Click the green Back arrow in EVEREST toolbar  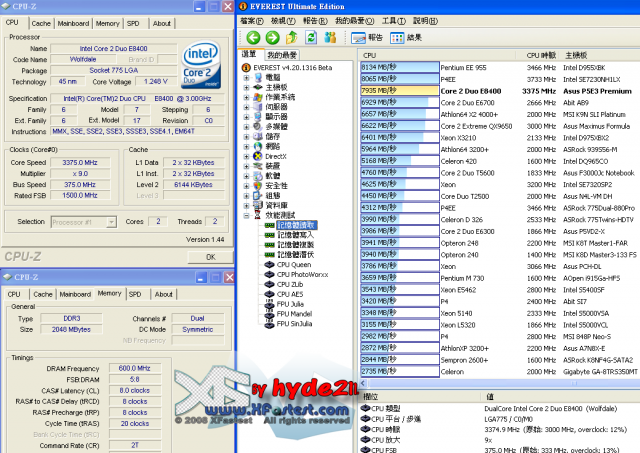[253, 38]
